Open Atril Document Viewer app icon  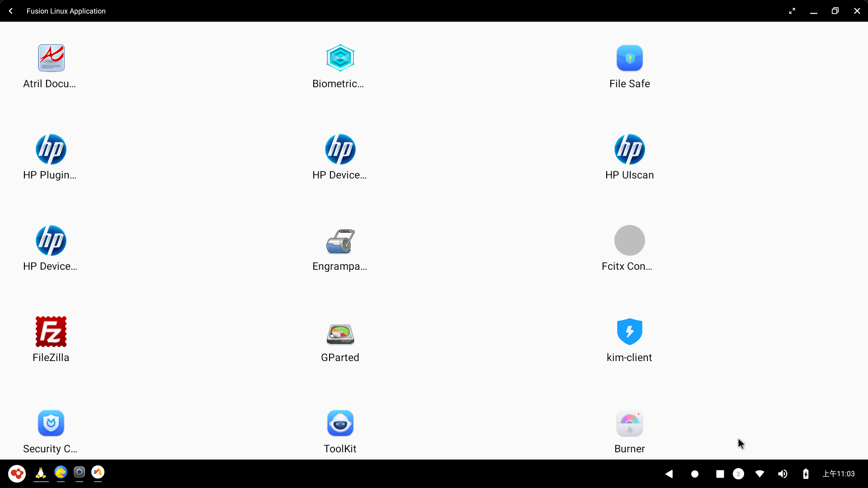(51, 58)
